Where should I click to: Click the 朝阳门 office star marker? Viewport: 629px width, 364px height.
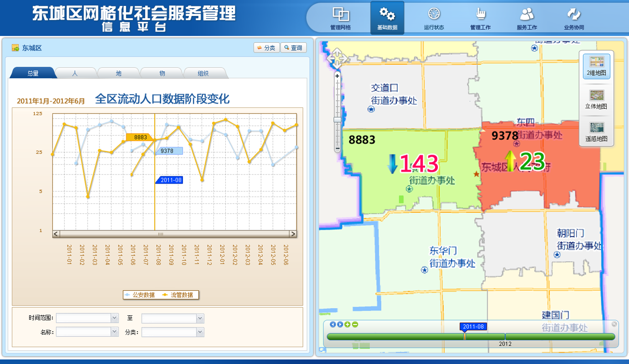tap(557, 254)
